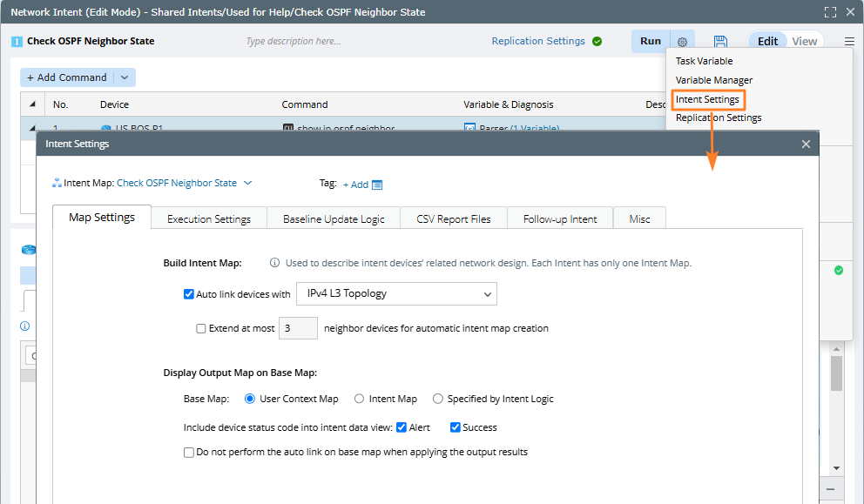This screenshot has width=864, height=504.
Task: Click the Add tag link
Action: [x=355, y=185]
